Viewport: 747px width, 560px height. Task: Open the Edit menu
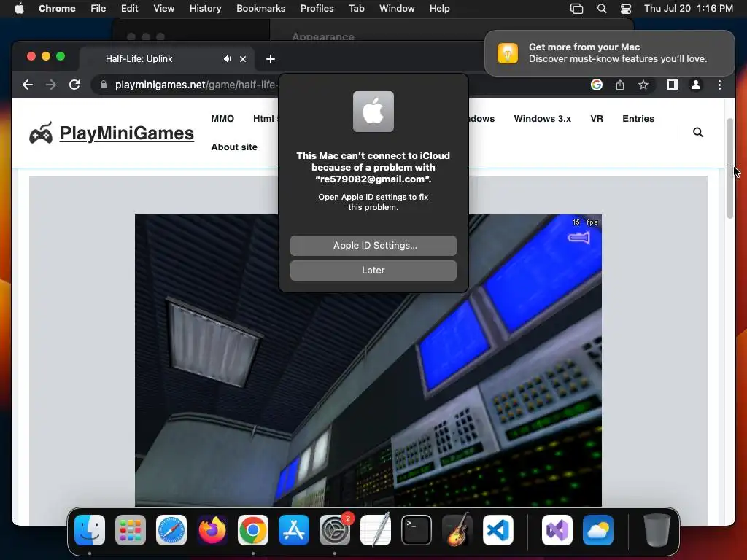point(129,9)
